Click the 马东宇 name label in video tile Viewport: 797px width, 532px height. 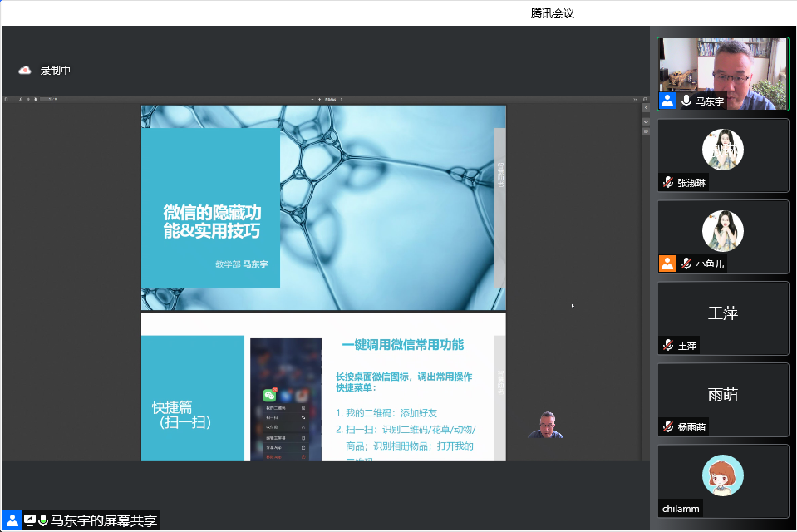pyautogui.click(x=710, y=101)
